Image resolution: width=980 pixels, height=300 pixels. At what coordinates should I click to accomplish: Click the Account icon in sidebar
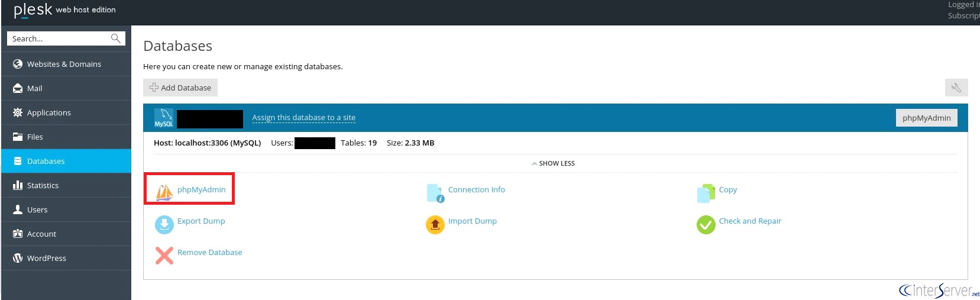[18, 234]
